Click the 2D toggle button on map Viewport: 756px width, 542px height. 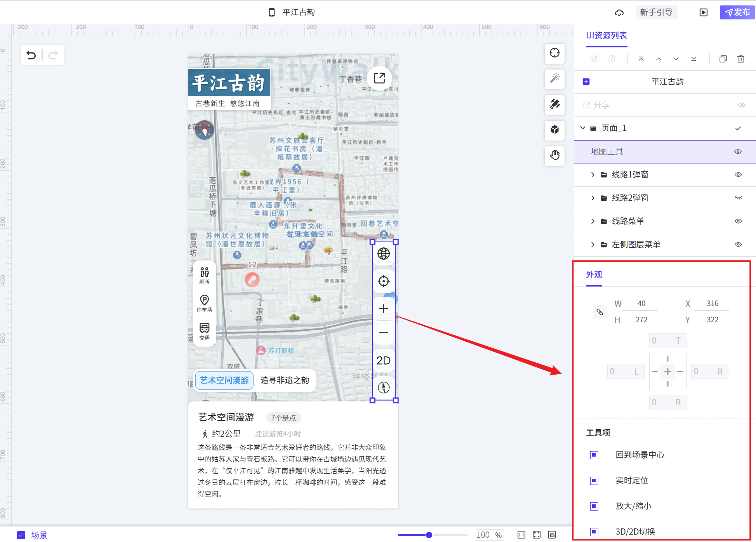click(384, 360)
